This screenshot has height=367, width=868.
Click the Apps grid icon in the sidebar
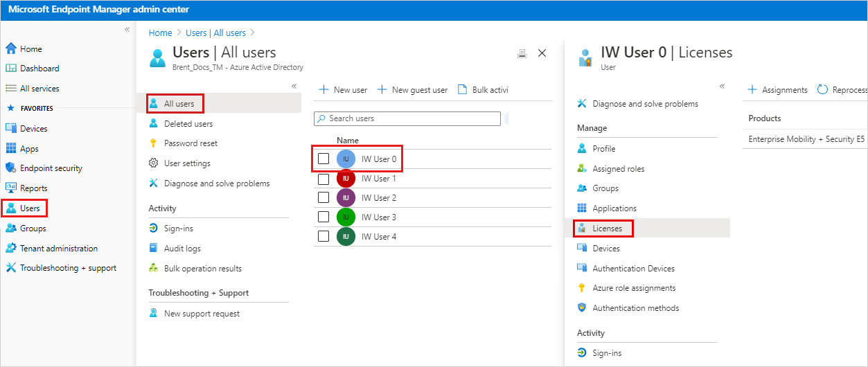point(10,148)
